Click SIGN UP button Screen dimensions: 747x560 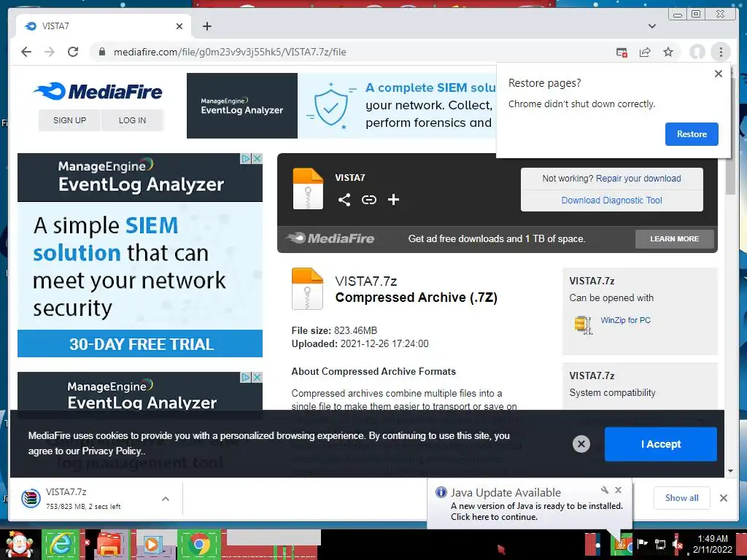click(x=69, y=120)
